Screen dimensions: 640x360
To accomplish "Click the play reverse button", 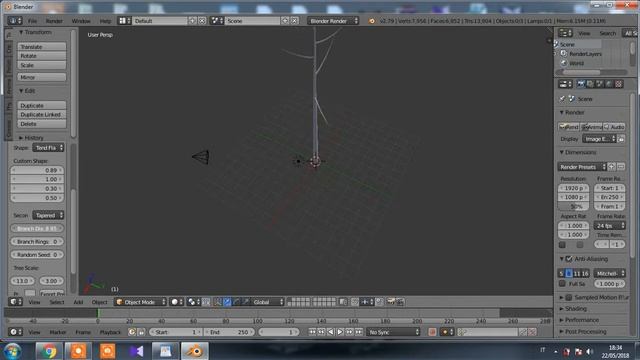I will pos(331,332).
